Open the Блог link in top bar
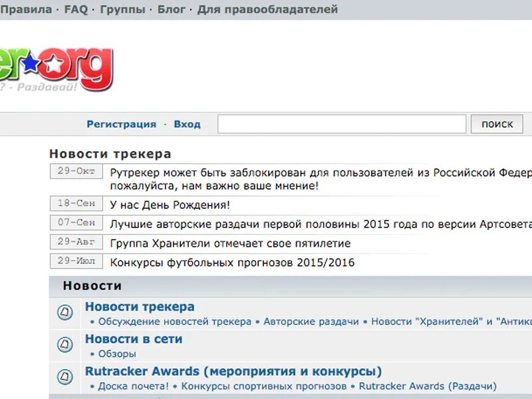Screen dimensions: 532x399 click(x=172, y=9)
